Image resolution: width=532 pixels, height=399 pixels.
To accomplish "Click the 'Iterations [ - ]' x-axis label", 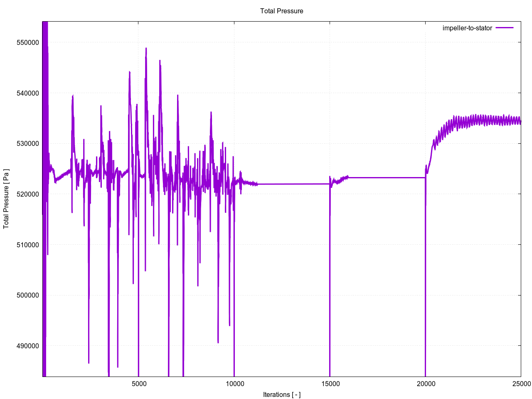I will (x=281, y=394).
